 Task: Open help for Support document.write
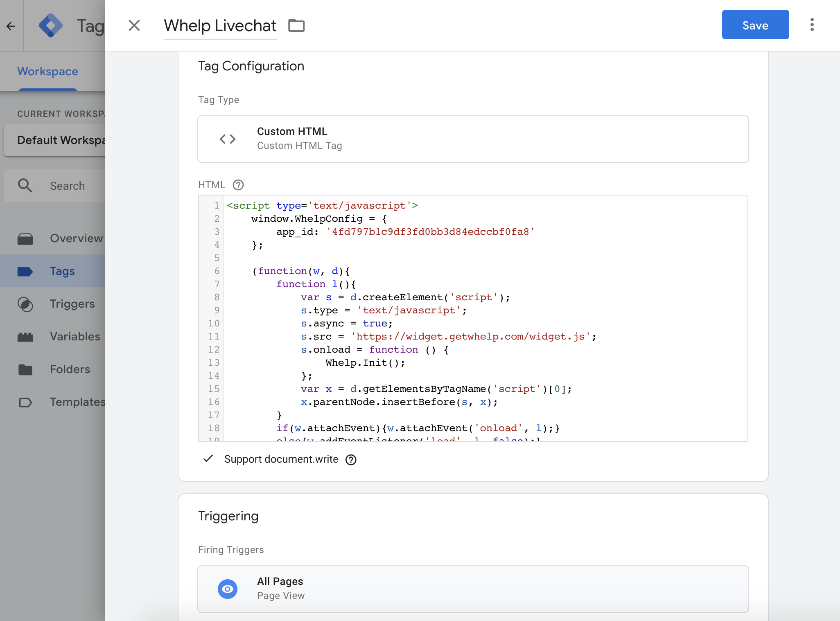351,460
